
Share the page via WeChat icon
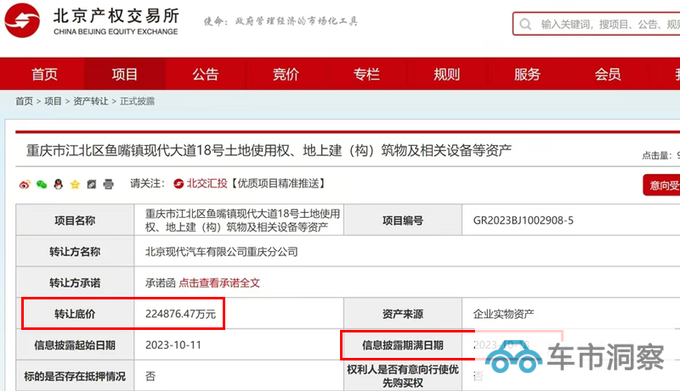42,185
